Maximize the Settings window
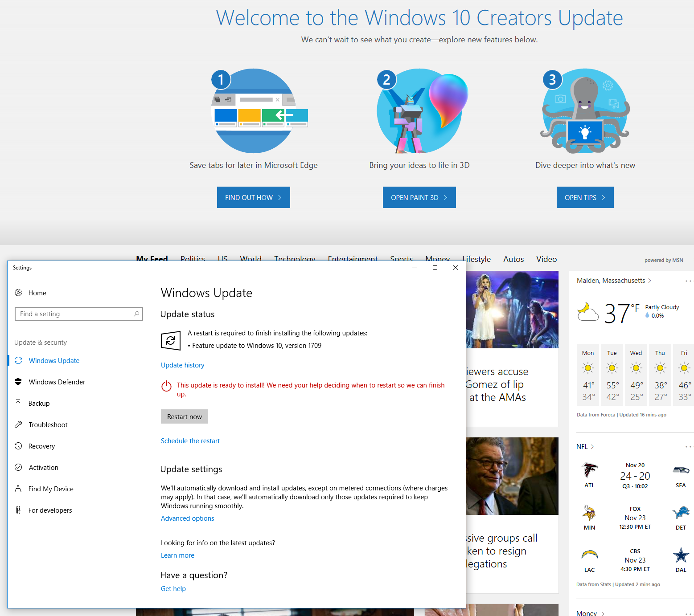694x616 pixels. click(x=435, y=268)
